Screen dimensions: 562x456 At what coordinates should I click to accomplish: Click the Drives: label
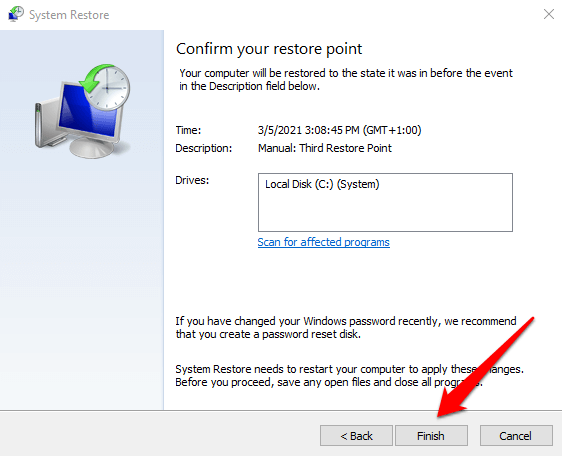point(192,180)
